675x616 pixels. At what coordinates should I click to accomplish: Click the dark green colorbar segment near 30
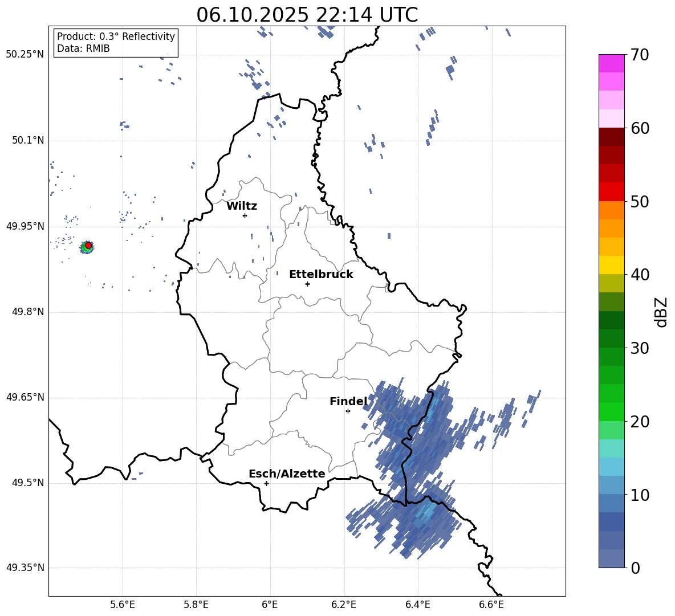point(611,338)
